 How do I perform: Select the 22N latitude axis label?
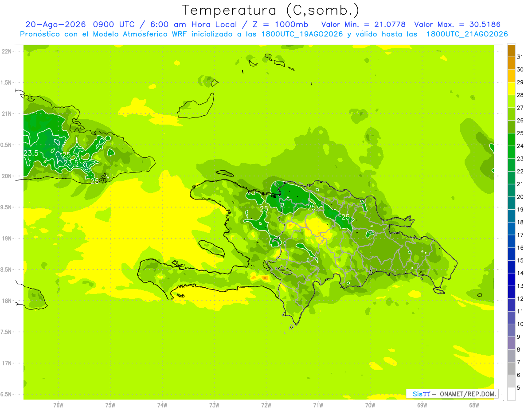click(8, 51)
